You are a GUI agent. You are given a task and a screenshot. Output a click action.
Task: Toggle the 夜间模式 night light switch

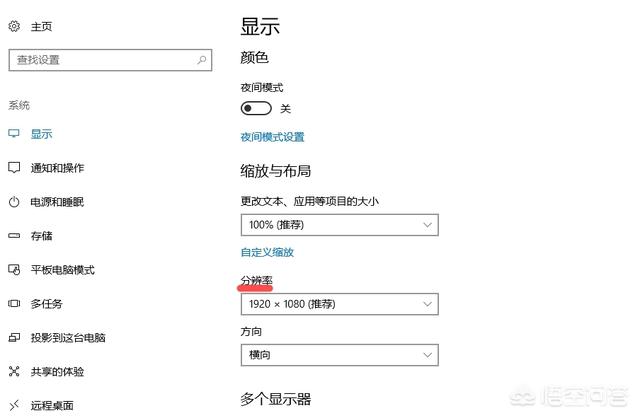tap(256, 109)
